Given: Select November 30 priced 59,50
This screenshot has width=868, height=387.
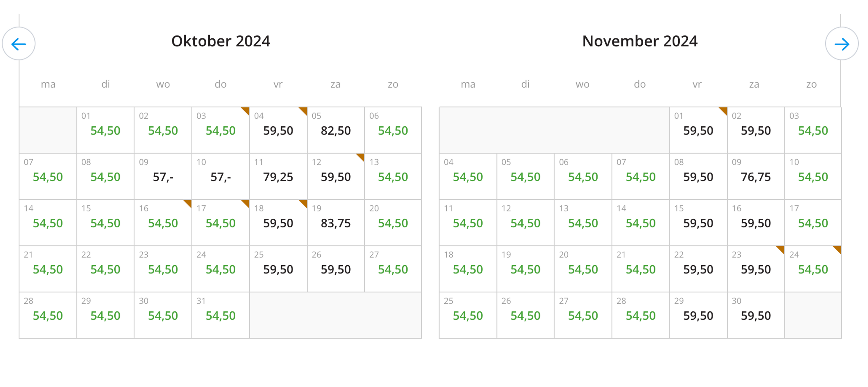Looking at the screenshot, I should point(756,315).
